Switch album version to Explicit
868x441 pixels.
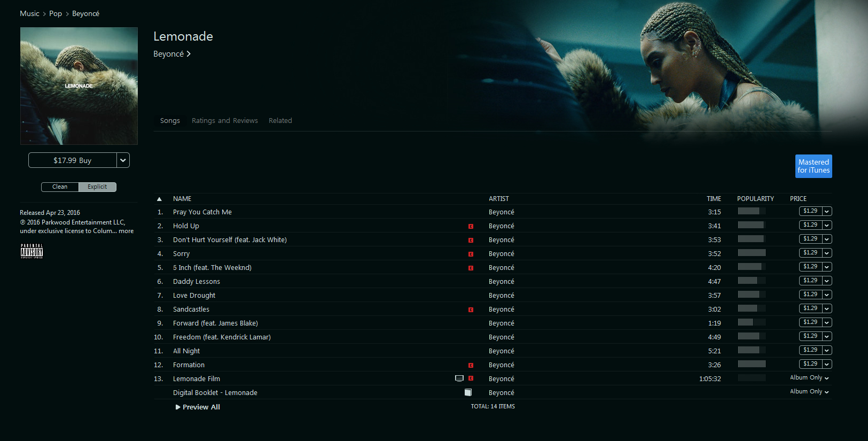[x=97, y=187]
